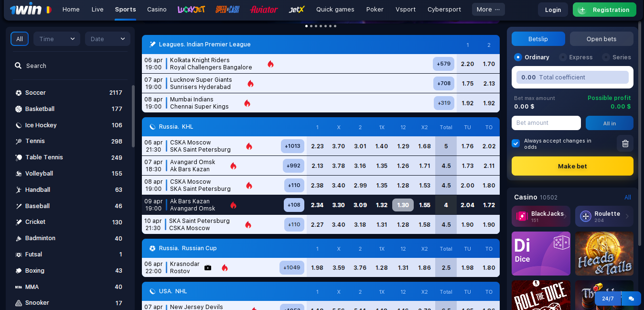Open the language flag selector
The image size is (644, 310).
tap(48, 10)
